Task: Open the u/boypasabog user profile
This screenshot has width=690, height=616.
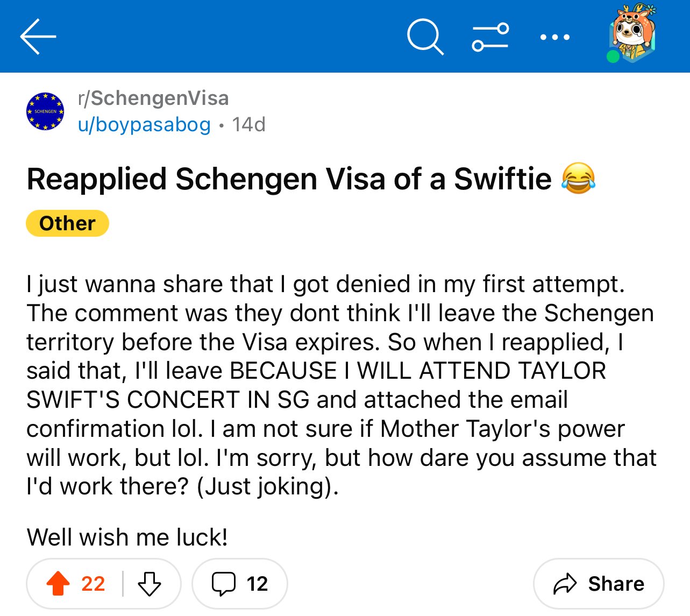Action: point(144,125)
